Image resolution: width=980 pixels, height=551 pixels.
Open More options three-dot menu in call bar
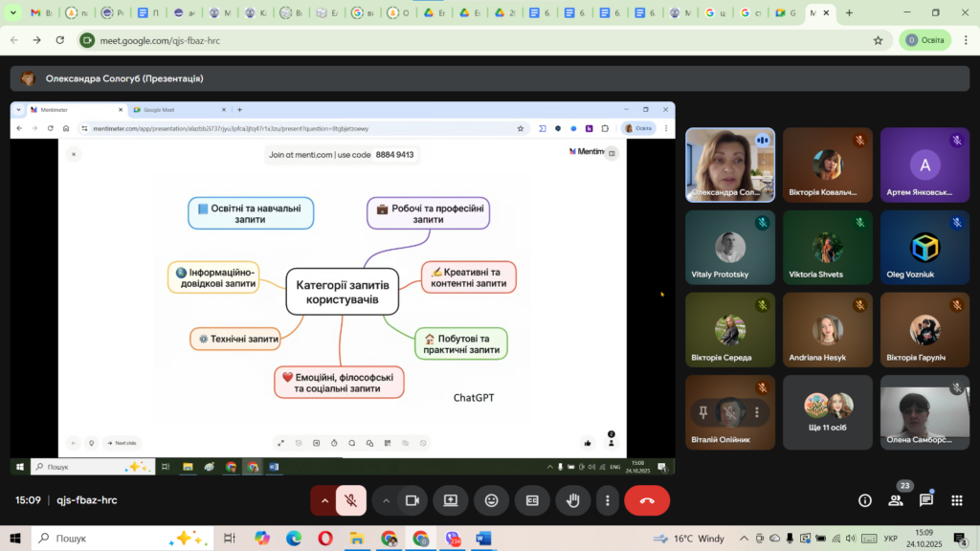click(x=606, y=500)
